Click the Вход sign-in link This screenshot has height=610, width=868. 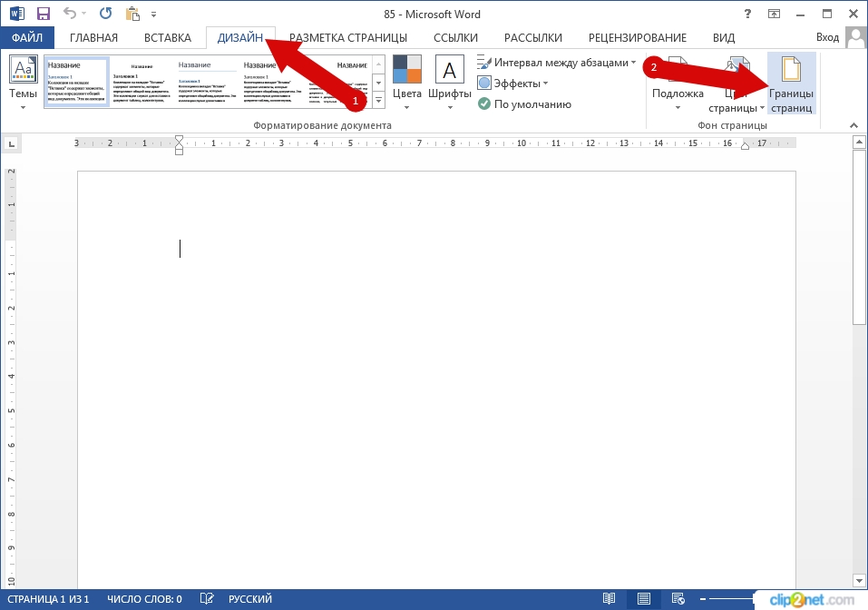point(827,37)
